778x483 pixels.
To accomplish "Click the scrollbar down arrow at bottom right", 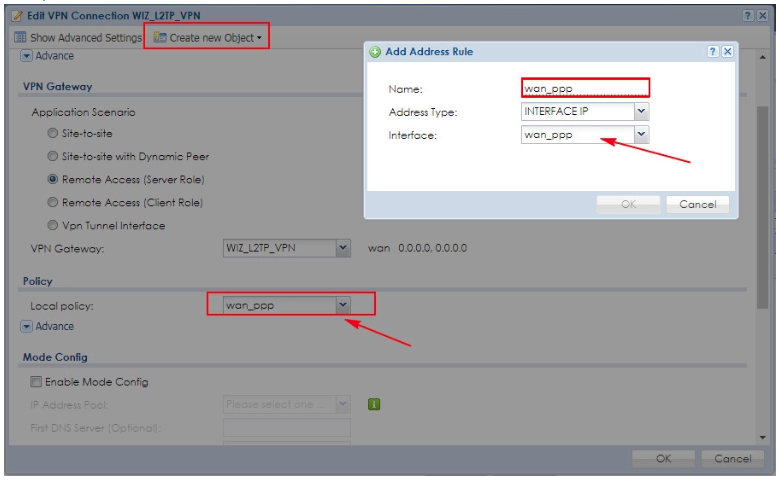I will [x=763, y=437].
